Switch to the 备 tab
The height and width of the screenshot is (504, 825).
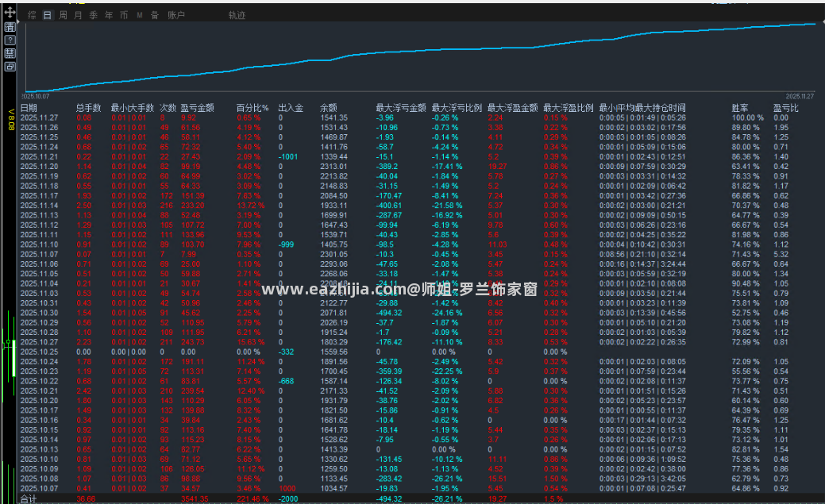point(155,15)
